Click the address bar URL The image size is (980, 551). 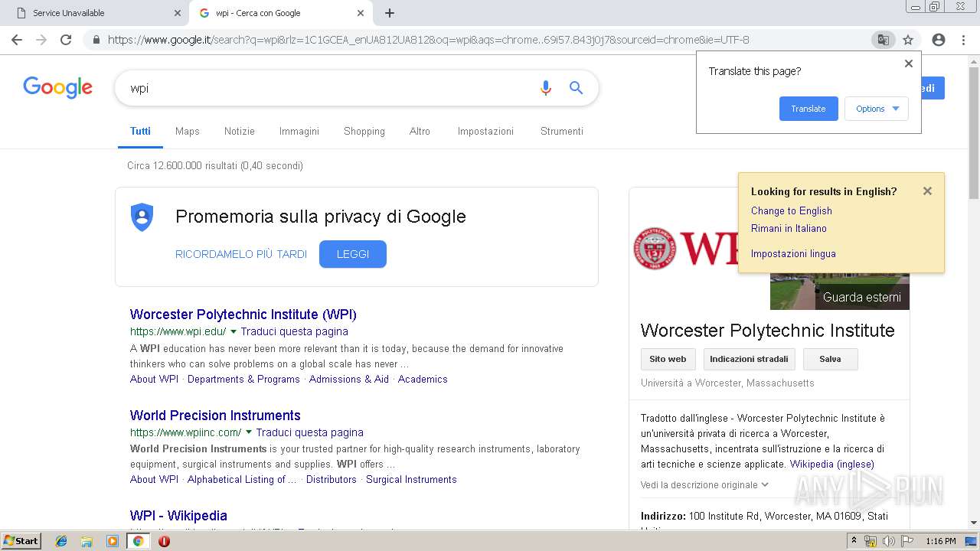pos(429,40)
